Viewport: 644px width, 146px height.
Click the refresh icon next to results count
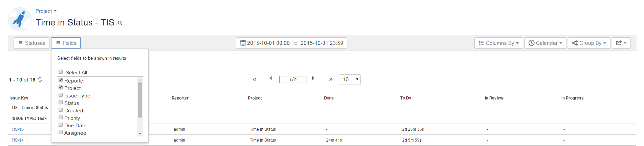pyautogui.click(x=40, y=80)
